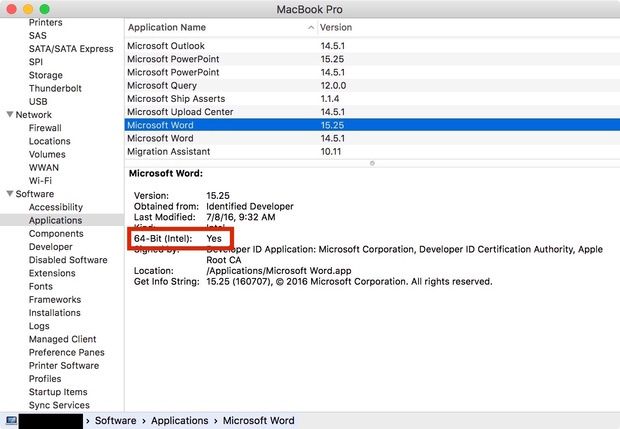Select the Network category label
This screenshot has height=429, width=620.
point(34,115)
